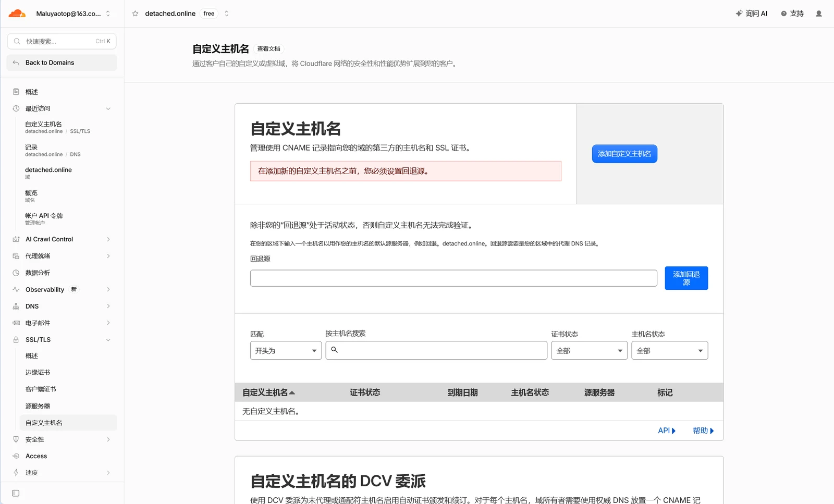Click the Observability pulse icon

pyautogui.click(x=16, y=289)
